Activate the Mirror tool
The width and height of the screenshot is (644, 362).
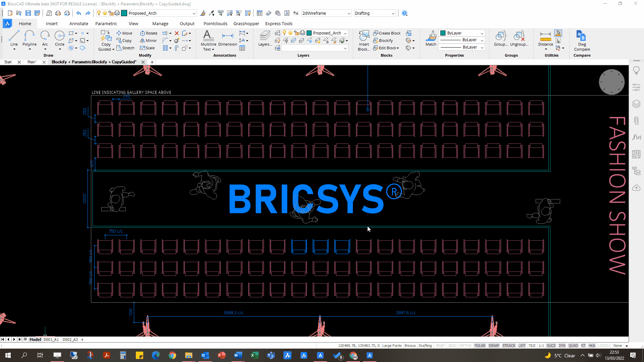pos(148,41)
